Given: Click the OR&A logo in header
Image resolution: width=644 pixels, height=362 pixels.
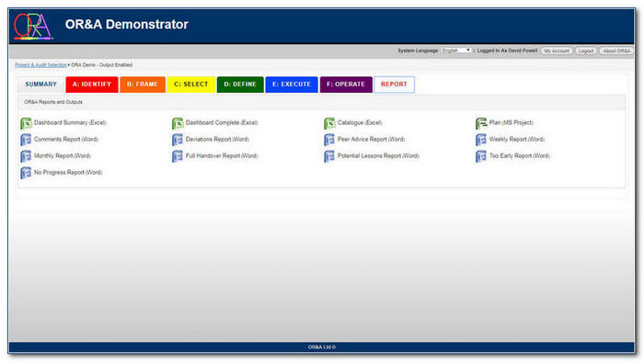Looking at the screenshot, I should tap(33, 27).
